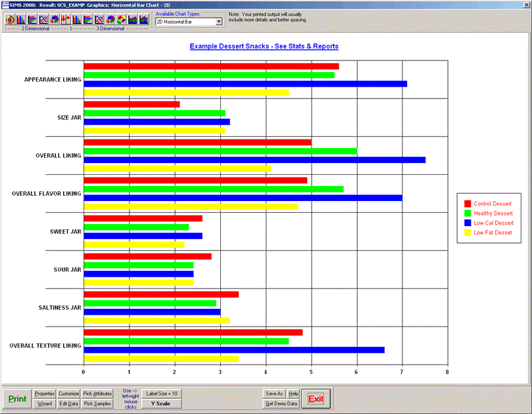Click the blue bar in OVERALL LIKING group
This screenshot has width=532, height=414.
(254, 160)
